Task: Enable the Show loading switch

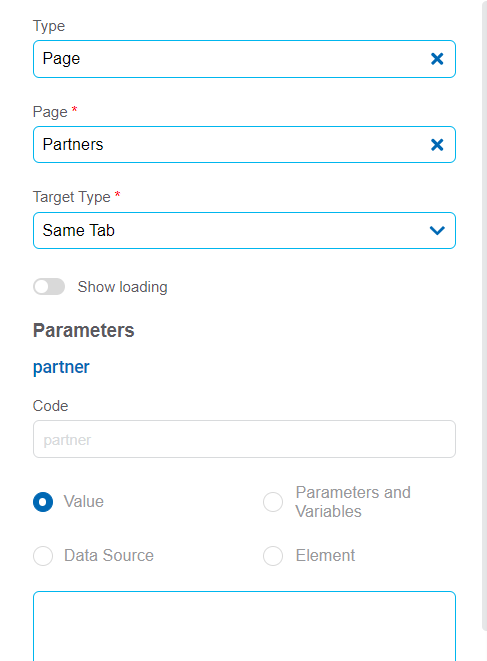Action: coord(49,287)
